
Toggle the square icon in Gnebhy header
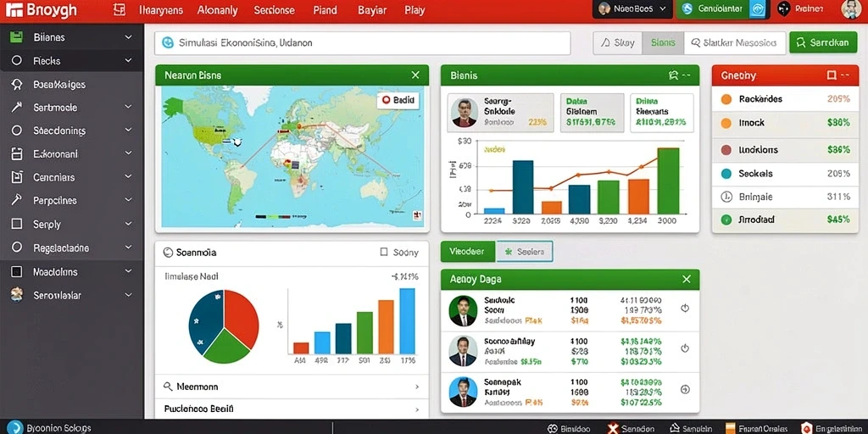831,75
